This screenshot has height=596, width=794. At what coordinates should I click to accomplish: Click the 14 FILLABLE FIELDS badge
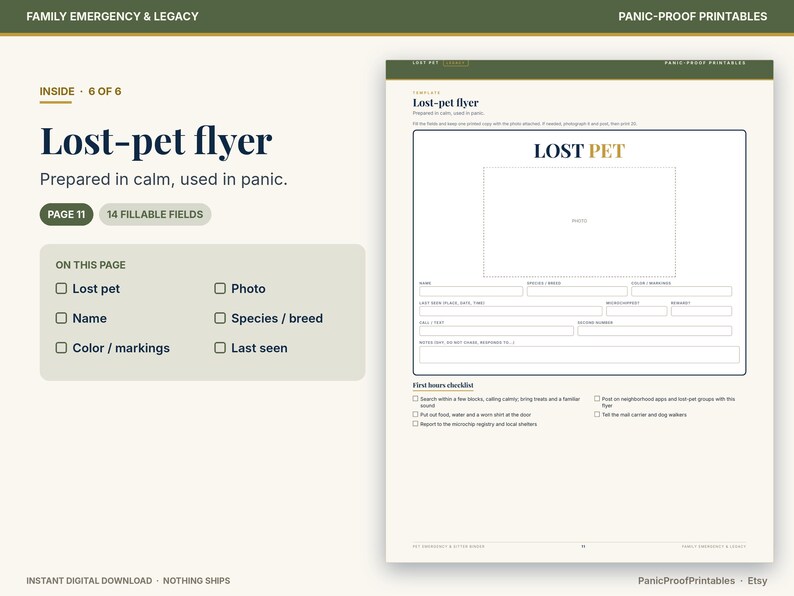click(x=155, y=215)
